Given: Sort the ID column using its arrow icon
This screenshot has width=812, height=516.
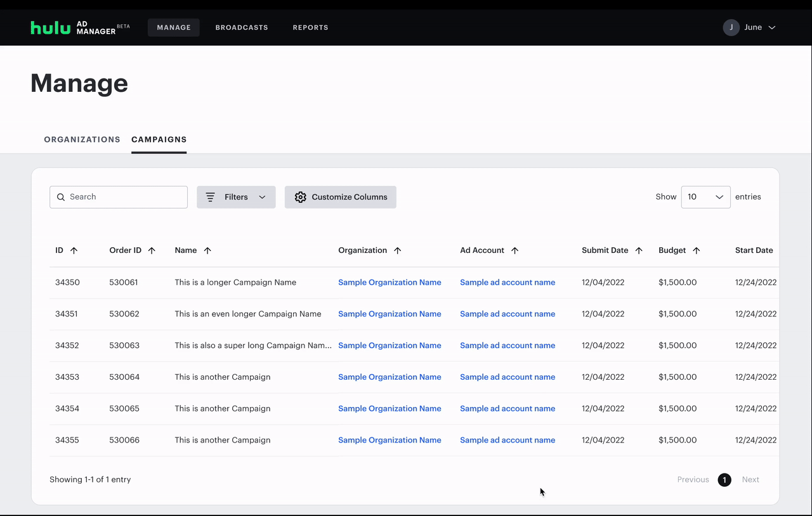Looking at the screenshot, I should click(74, 250).
